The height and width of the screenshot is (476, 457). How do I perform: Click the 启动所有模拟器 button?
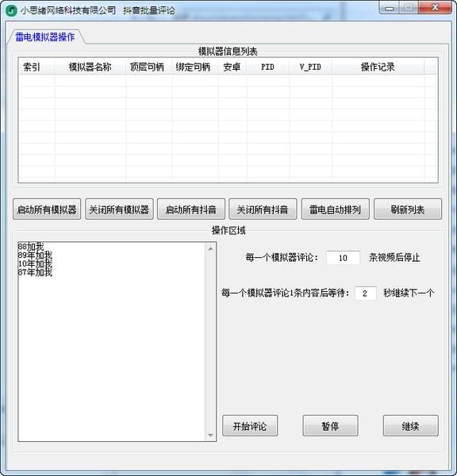[x=47, y=209]
